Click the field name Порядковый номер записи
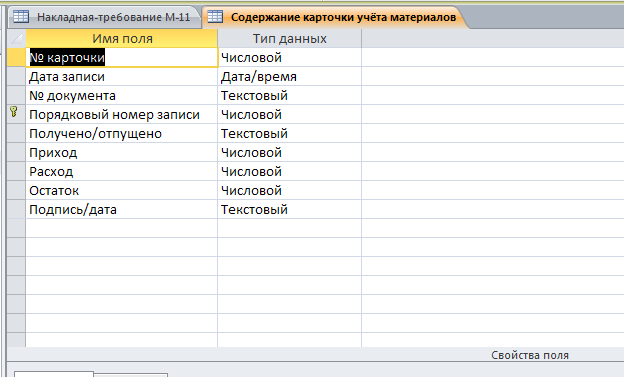 pos(122,115)
